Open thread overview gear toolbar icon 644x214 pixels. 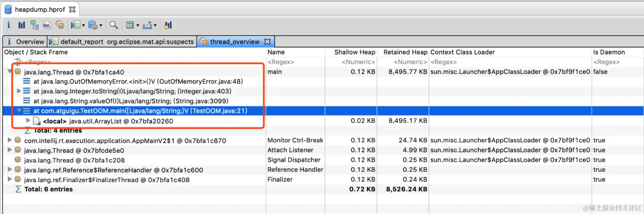tap(60, 25)
